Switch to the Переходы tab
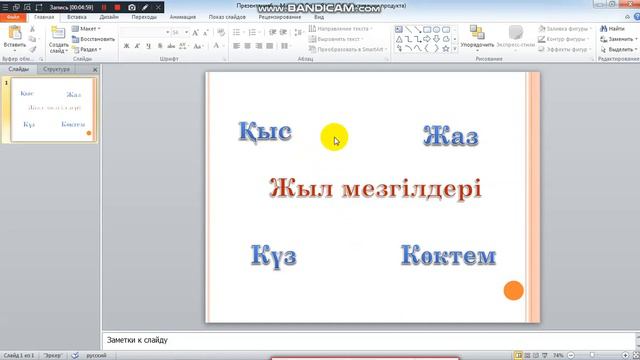Image resolution: width=640 pixels, height=360 pixels. (x=144, y=17)
